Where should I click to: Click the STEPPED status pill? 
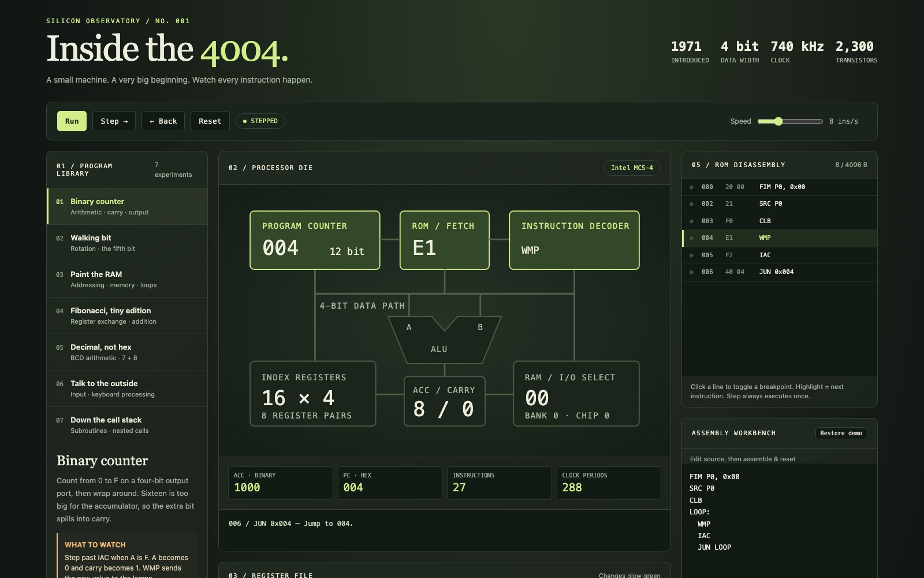pyautogui.click(x=260, y=121)
